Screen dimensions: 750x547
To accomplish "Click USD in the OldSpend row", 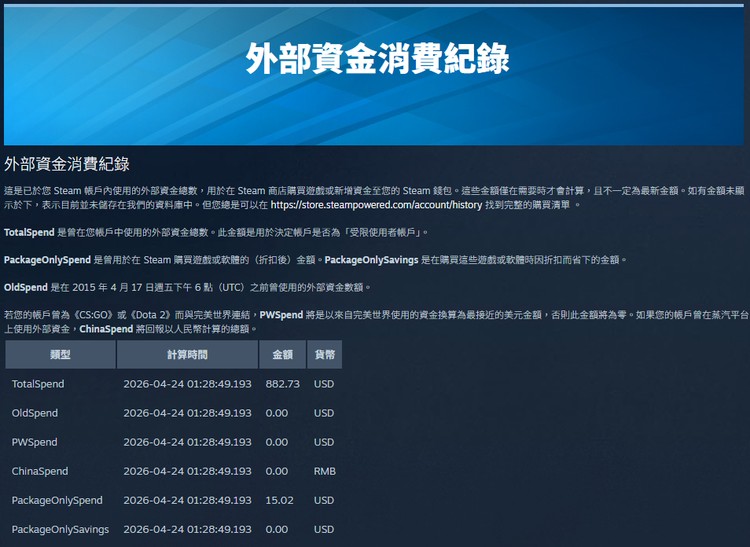I will click(324, 413).
